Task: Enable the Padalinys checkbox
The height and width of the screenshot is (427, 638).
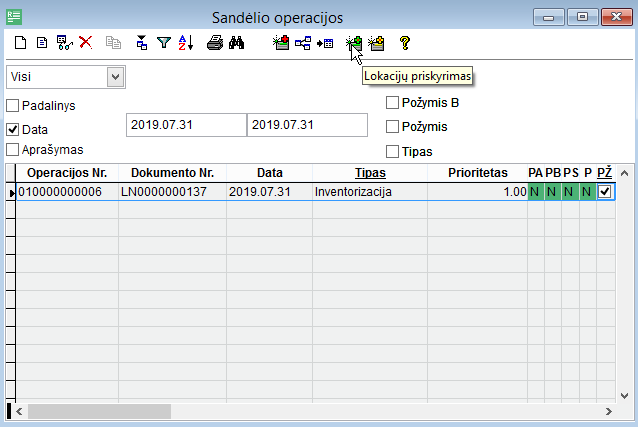Action: pos(13,106)
